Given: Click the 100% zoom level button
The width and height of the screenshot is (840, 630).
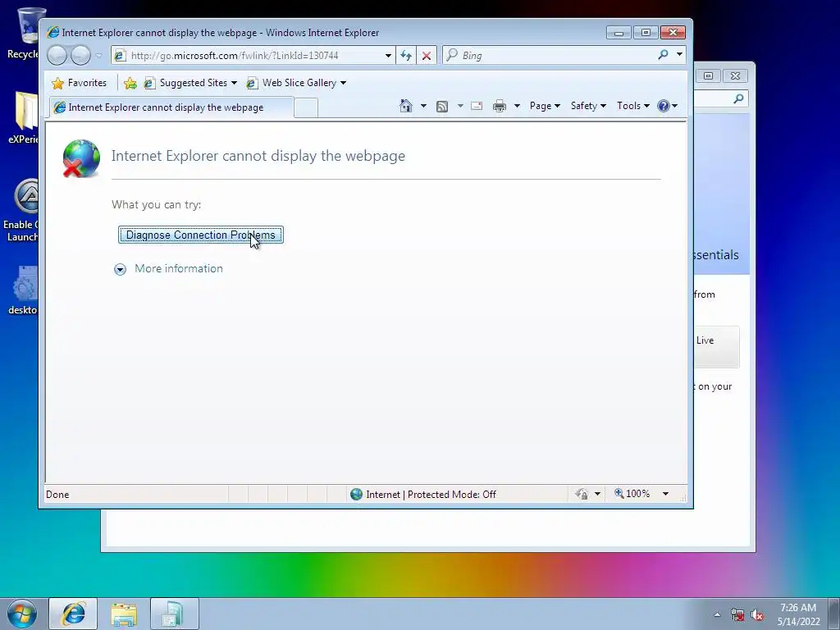Looking at the screenshot, I should pos(632,493).
